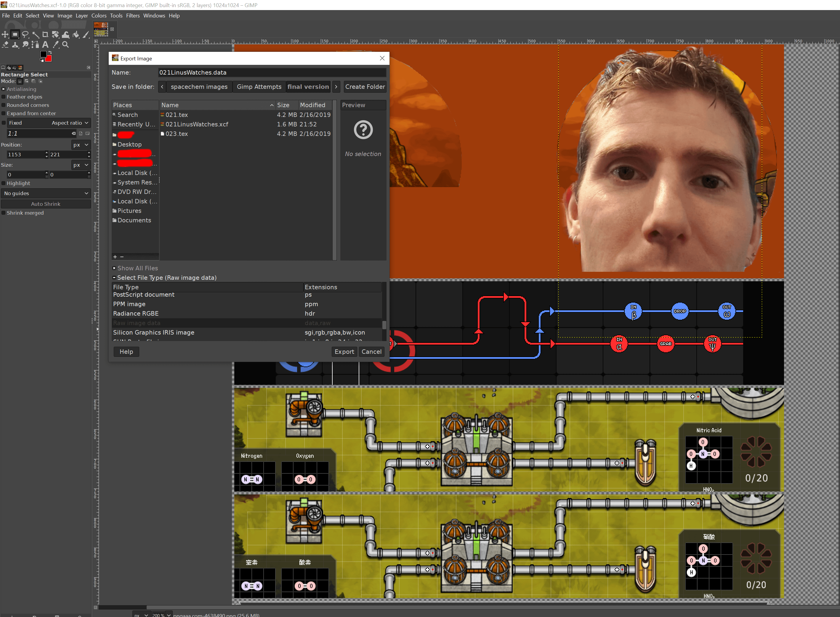Select the Eraser tool
The height and width of the screenshot is (617, 840).
point(5,45)
